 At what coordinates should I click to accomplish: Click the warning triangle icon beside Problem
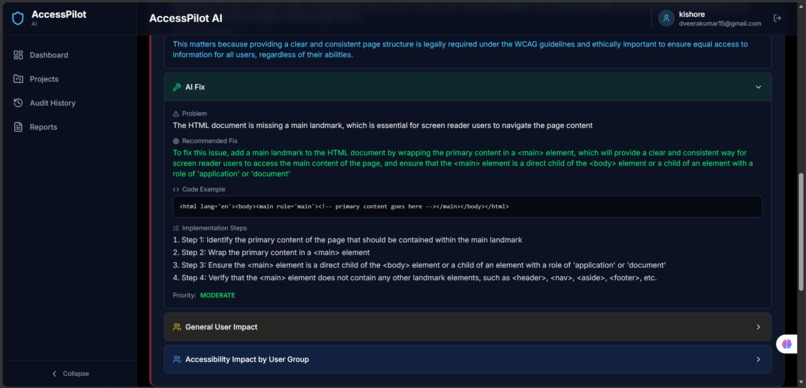[176, 114]
